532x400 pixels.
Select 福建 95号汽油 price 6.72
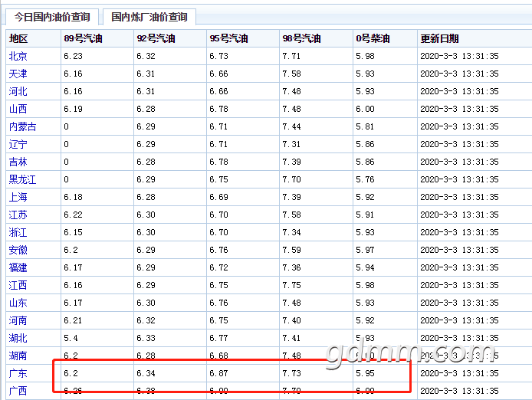[218, 267]
